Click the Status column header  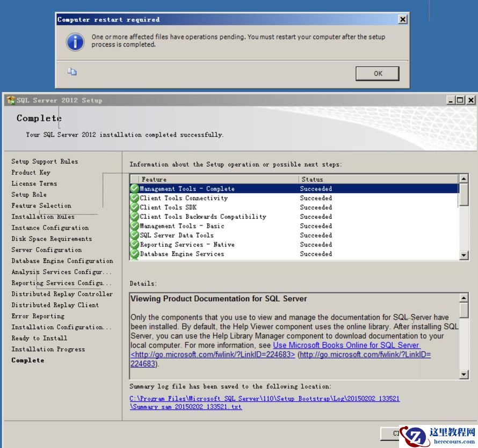tap(379, 179)
